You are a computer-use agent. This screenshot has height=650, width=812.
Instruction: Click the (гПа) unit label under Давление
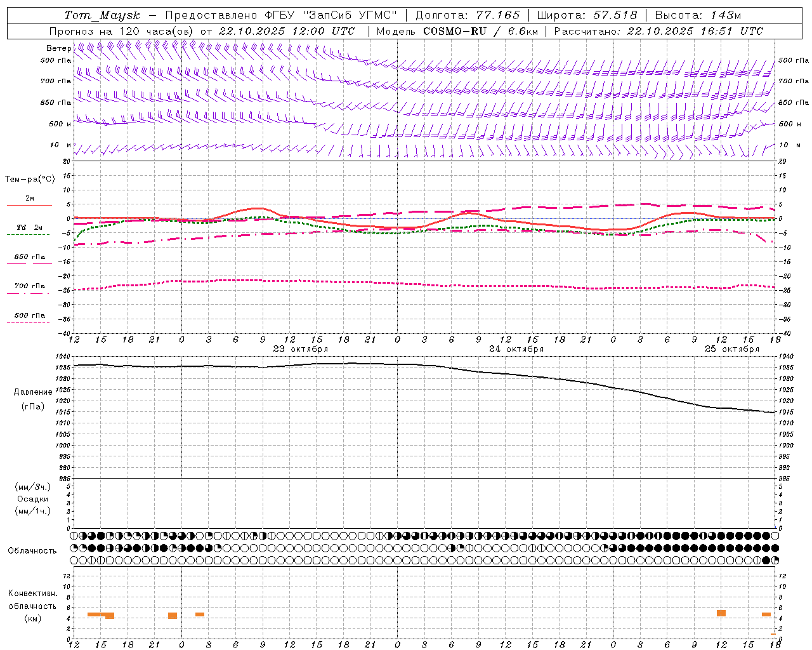click(x=33, y=406)
